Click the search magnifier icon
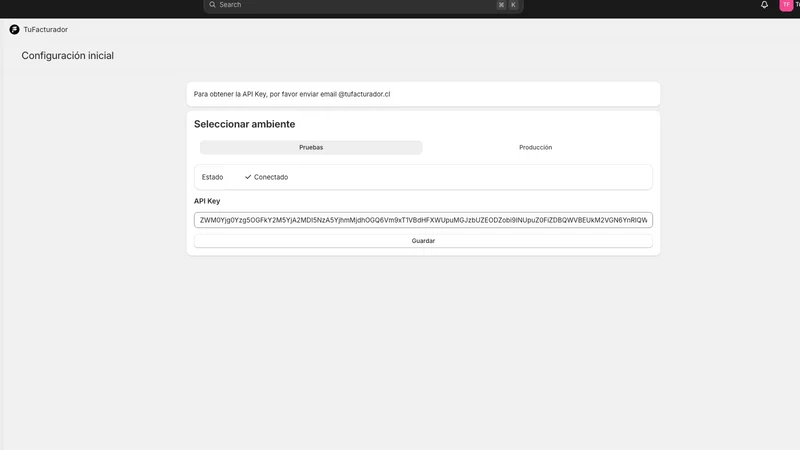Screen dimensions: 800x450 pyautogui.click(x=212, y=5)
